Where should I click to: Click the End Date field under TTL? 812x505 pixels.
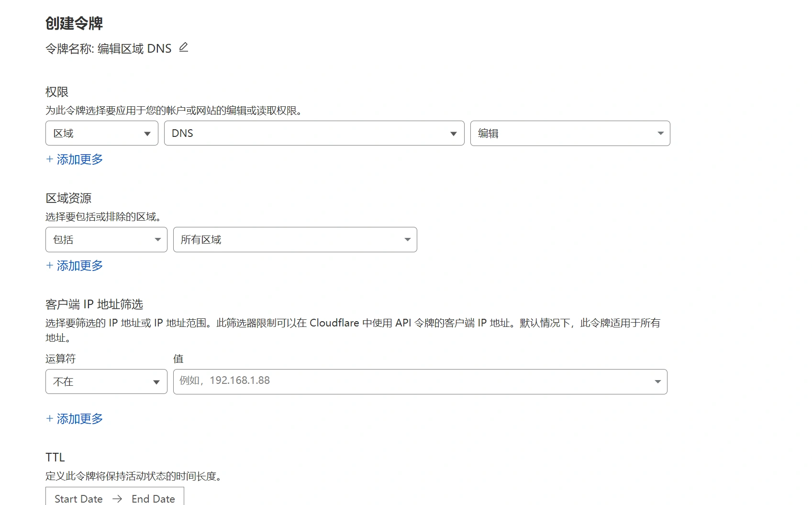tap(153, 499)
